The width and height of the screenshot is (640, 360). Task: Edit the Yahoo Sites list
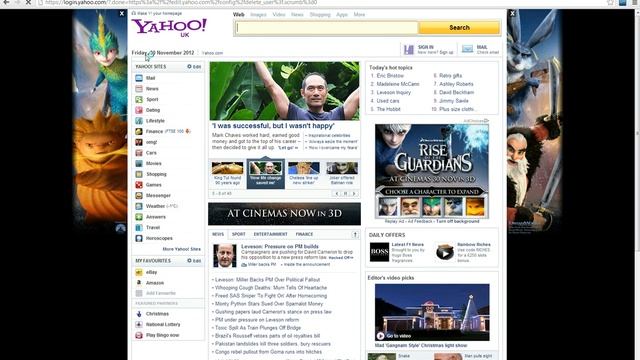coord(194,67)
